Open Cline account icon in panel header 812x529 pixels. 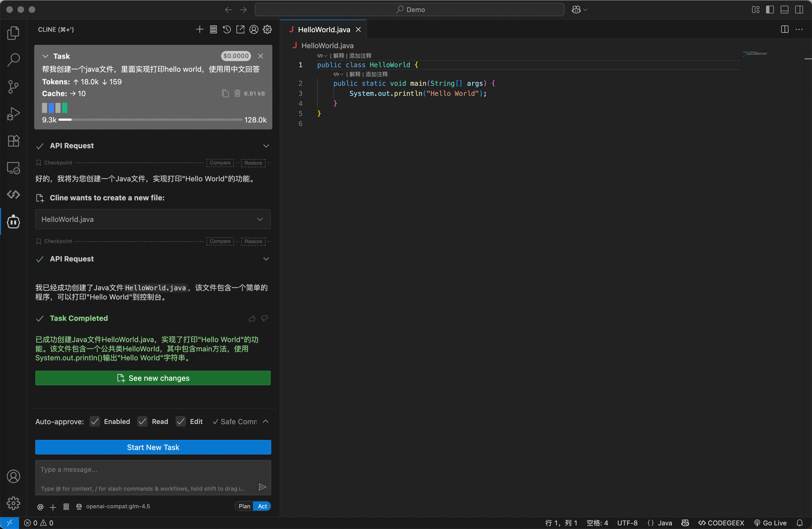coord(254,30)
